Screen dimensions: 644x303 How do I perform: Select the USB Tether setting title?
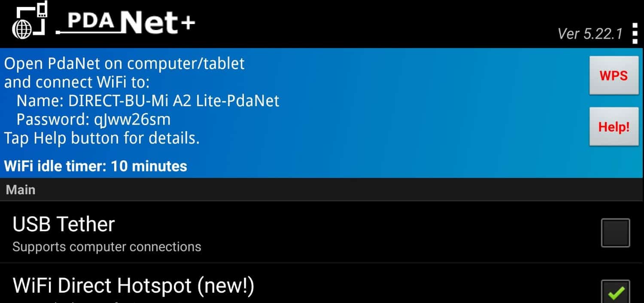64,224
